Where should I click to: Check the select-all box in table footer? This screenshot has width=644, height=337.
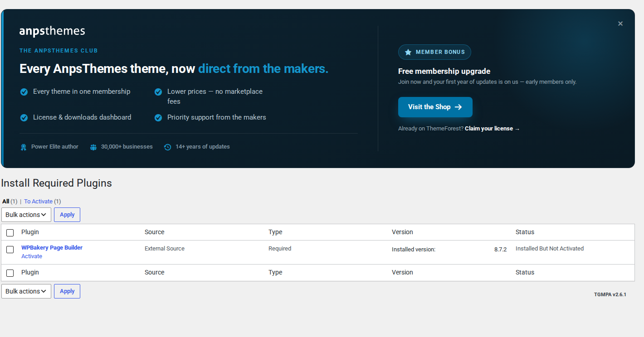[10, 273]
